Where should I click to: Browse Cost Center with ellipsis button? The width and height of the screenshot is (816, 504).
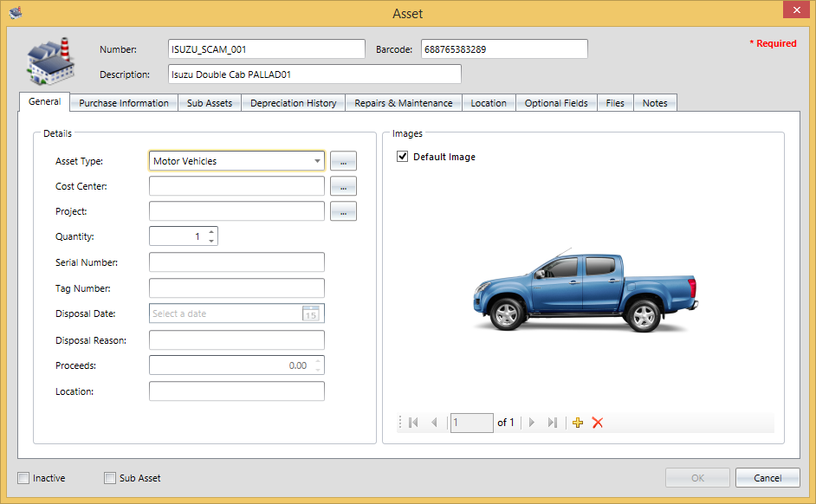(344, 186)
